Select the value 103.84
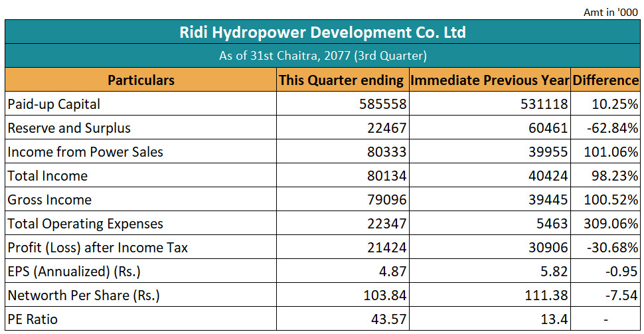This screenshot has width=644, height=334. point(385,295)
